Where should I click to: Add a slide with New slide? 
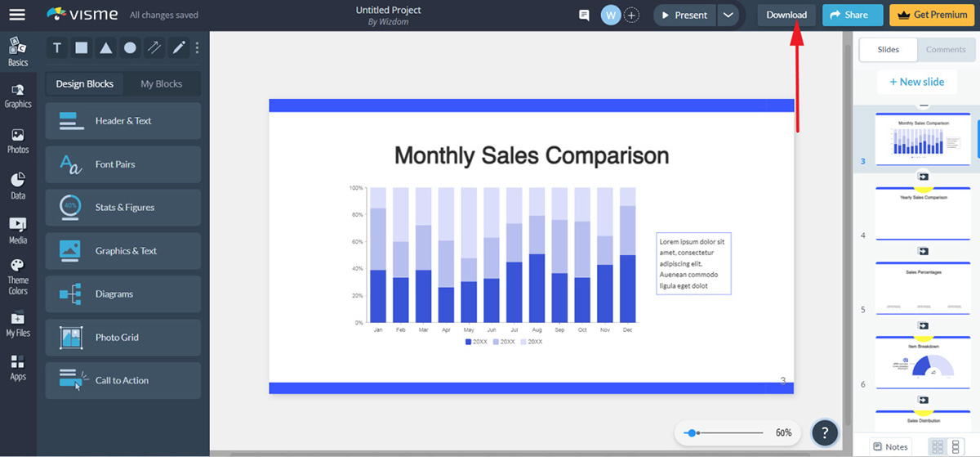pos(916,82)
